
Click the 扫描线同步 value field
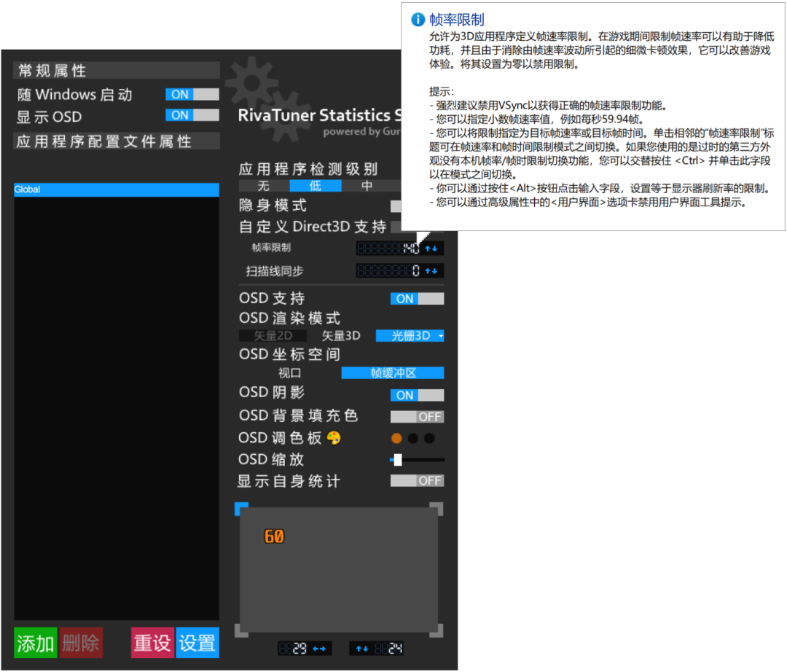tap(388, 271)
